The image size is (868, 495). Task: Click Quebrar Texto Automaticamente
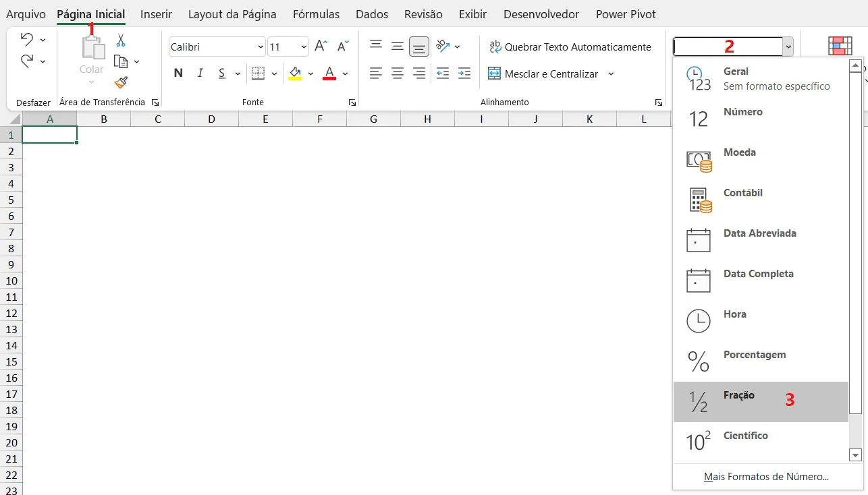(570, 47)
